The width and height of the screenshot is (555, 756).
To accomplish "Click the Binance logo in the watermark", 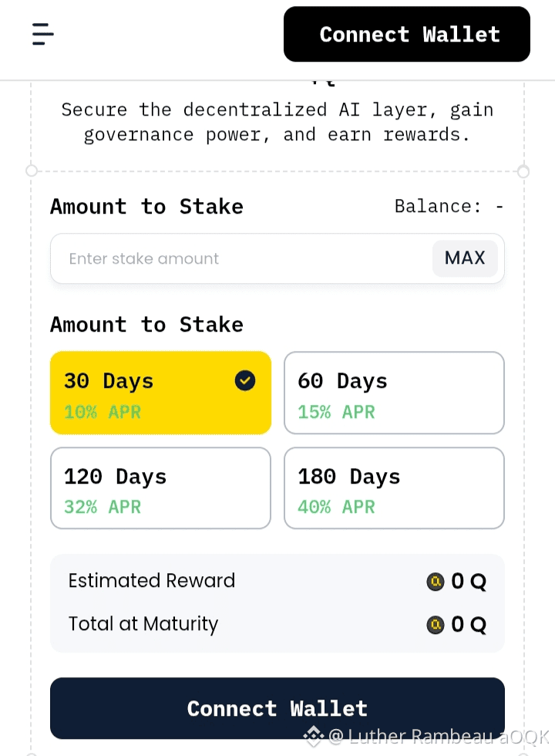I will (x=313, y=736).
